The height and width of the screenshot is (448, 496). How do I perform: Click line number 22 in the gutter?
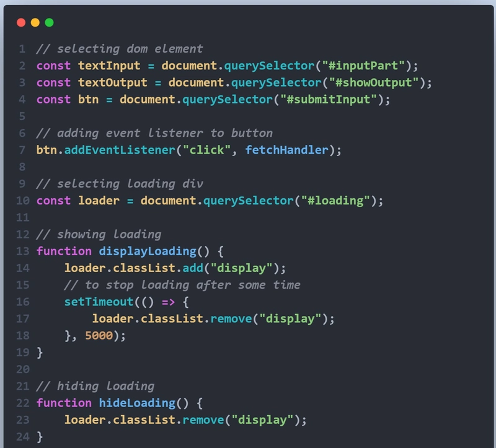pos(23,403)
